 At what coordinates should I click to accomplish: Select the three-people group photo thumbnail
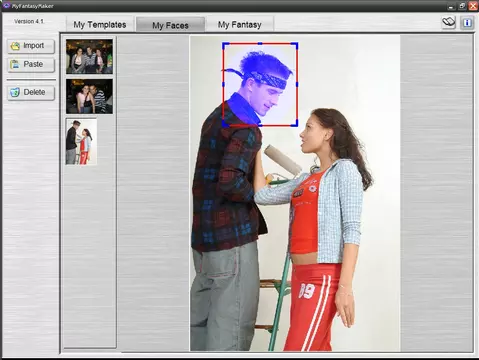(x=89, y=56)
